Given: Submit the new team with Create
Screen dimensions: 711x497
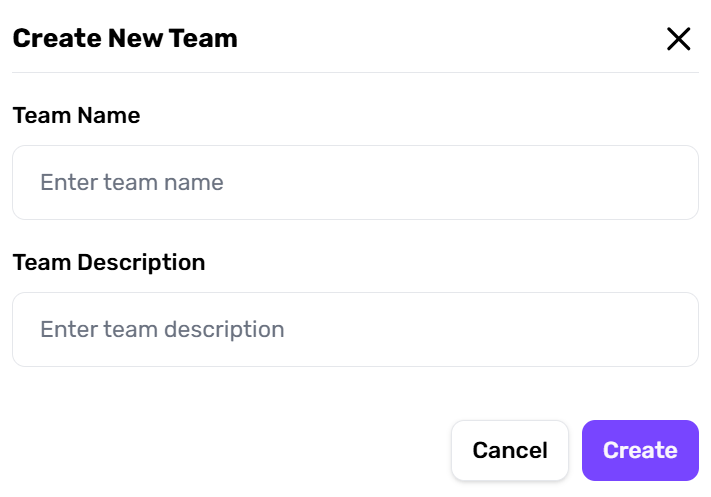Looking at the screenshot, I should point(640,450).
